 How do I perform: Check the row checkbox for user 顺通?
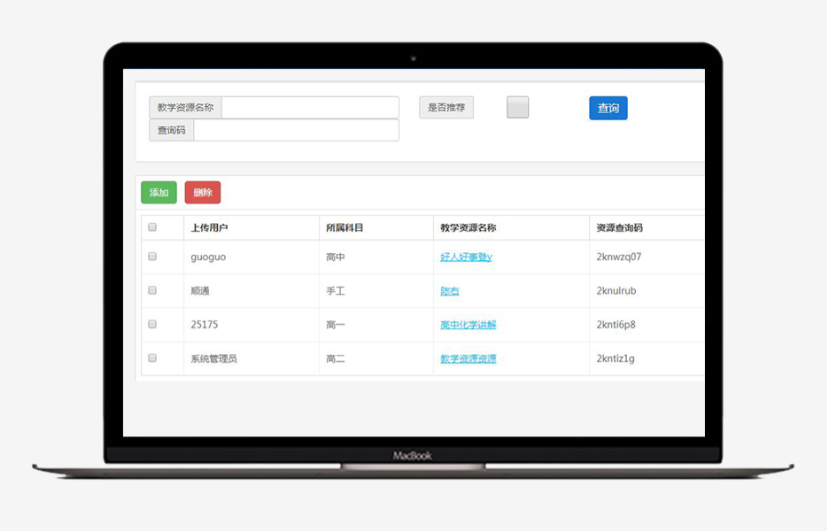click(x=153, y=290)
